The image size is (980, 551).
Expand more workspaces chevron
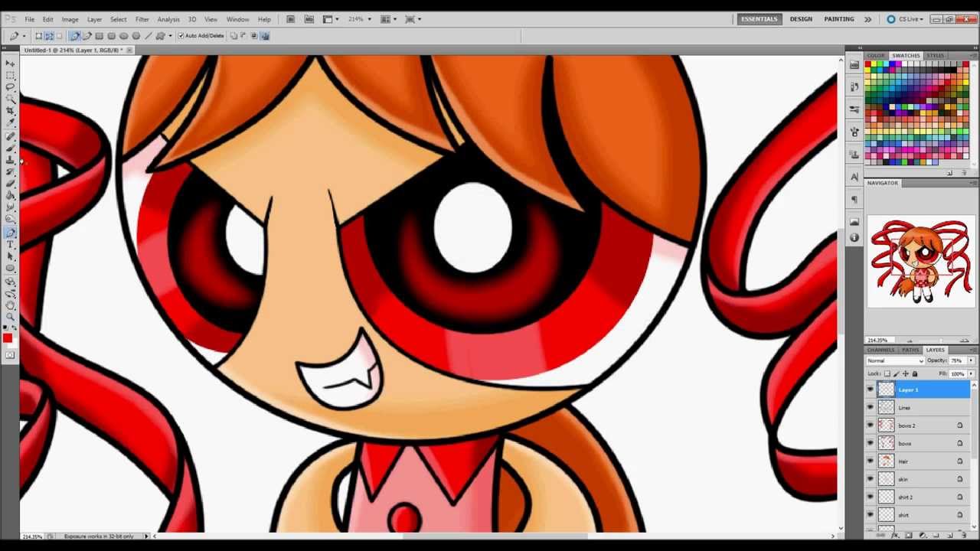(x=867, y=19)
